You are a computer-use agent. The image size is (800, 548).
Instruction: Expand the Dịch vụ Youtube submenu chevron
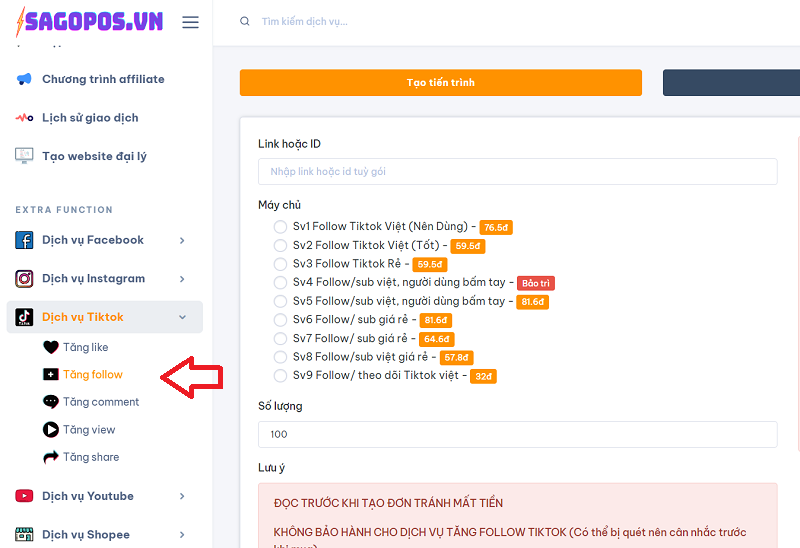[182, 496]
